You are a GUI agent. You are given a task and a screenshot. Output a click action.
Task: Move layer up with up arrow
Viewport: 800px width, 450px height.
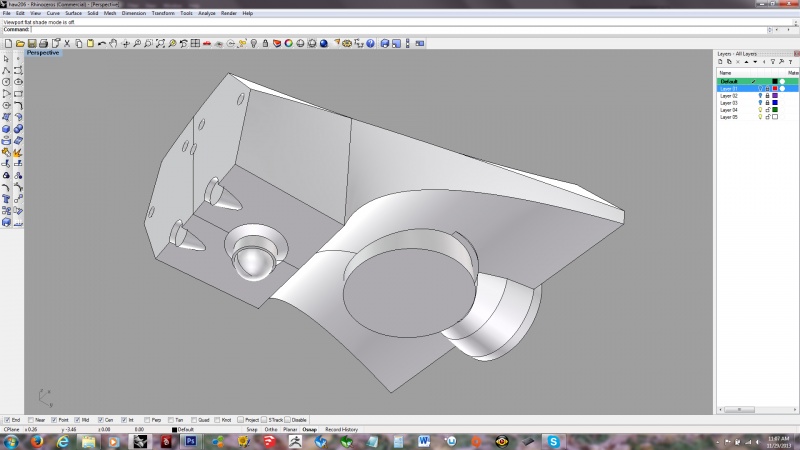(x=746, y=62)
